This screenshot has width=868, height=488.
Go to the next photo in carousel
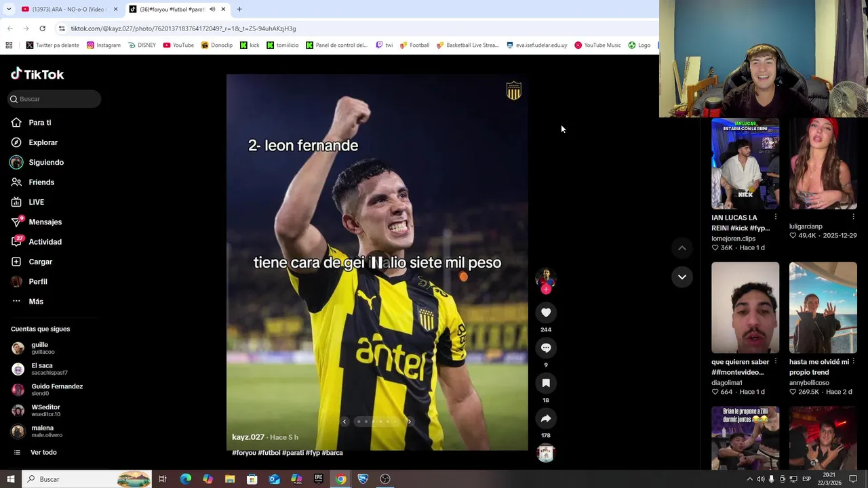[409, 422]
